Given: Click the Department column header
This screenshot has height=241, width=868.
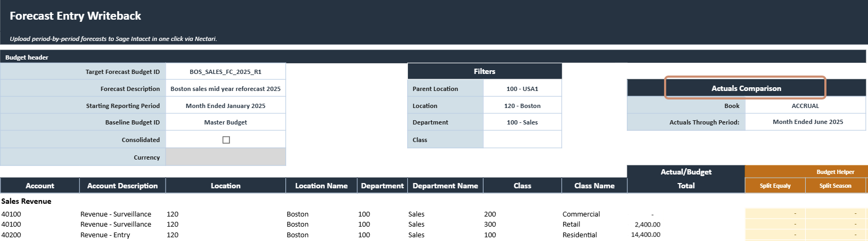Looking at the screenshot, I should pyautogui.click(x=382, y=186).
